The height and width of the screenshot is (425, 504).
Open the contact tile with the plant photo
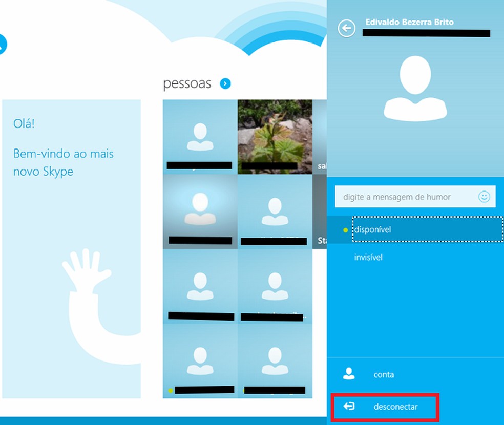pyautogui.click(x=275, y=137)
